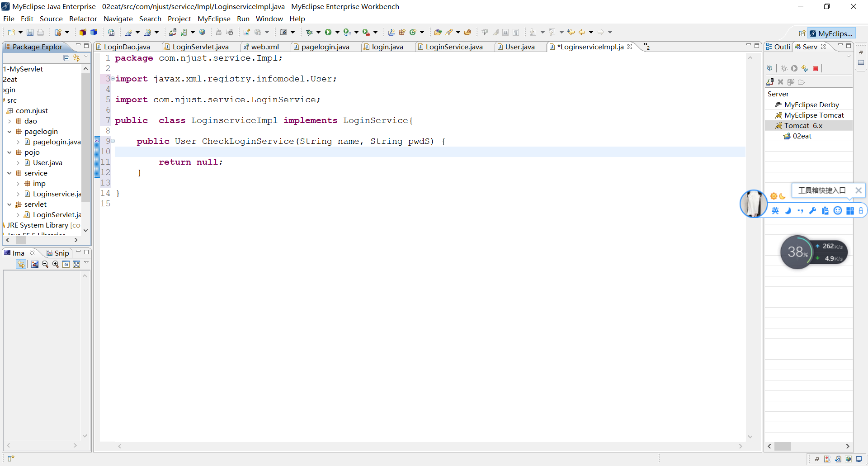This screenshot has height=466, width=868.
Task: Click the Debug server bug icon in Servers view
Action: tap(784, 68)
